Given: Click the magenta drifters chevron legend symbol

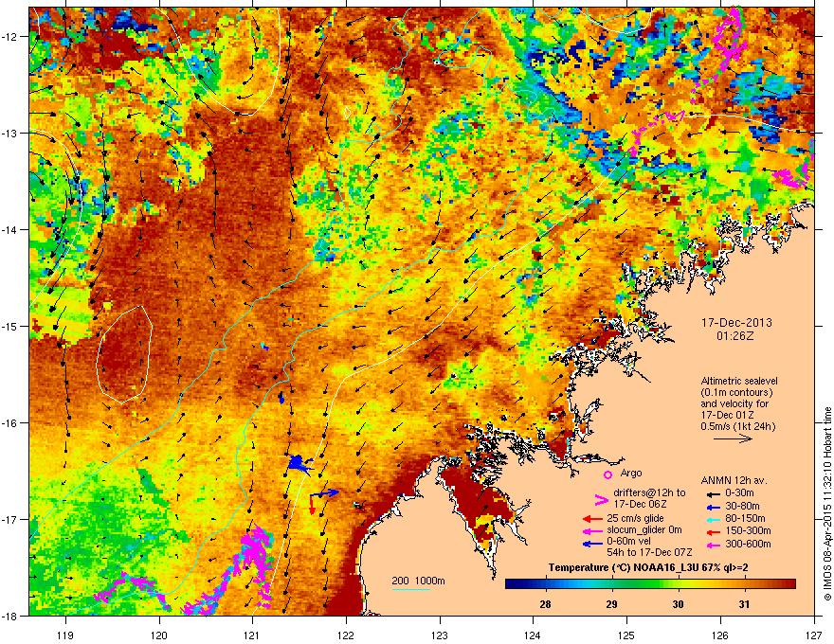Looking at the screenshot, I should 601,499.
